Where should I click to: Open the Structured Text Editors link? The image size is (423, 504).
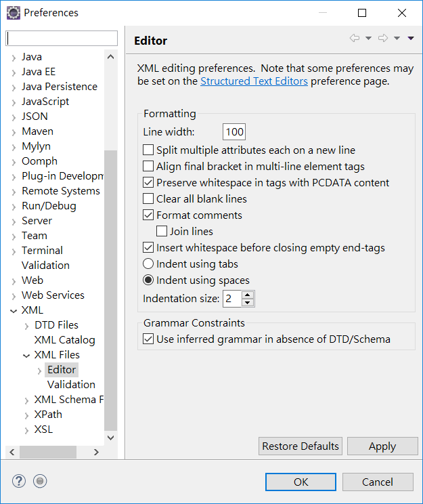(254, 81)
